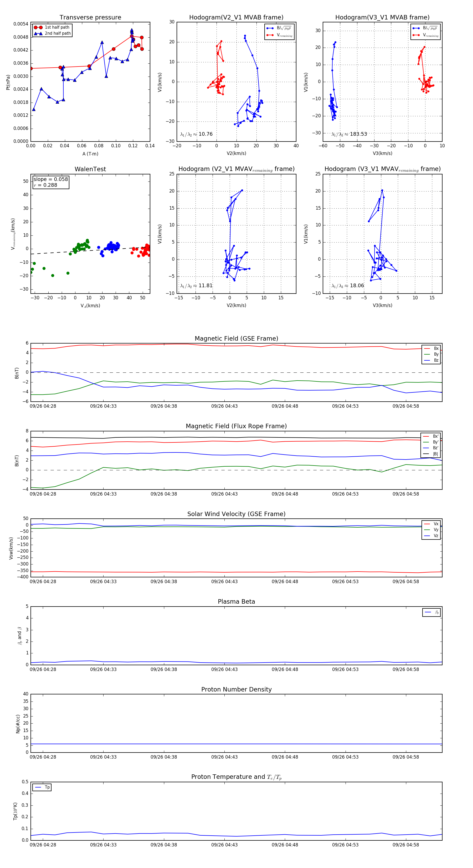Select the βp legend entry in Plasma Beta panel

[431, 612]
